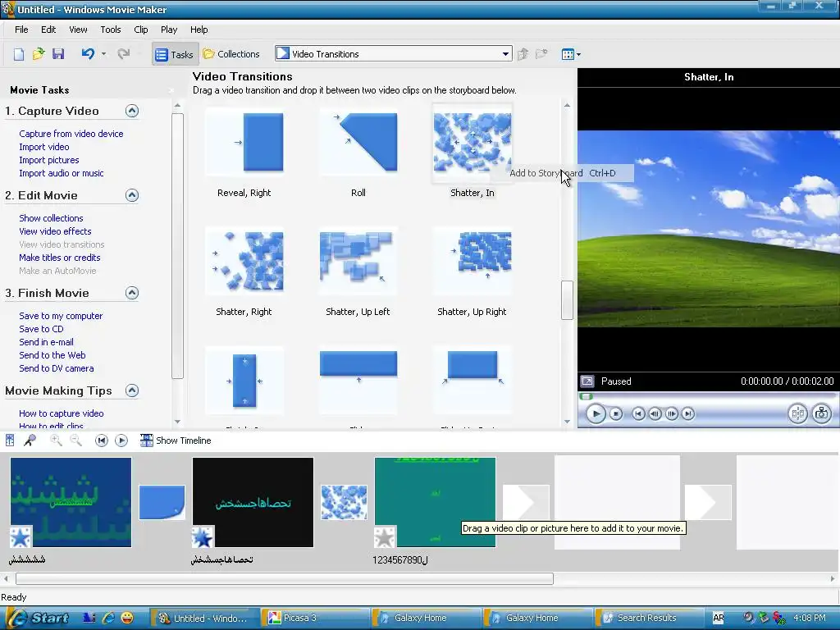
Task: Open the Tools menu
Action: (111, 30)
